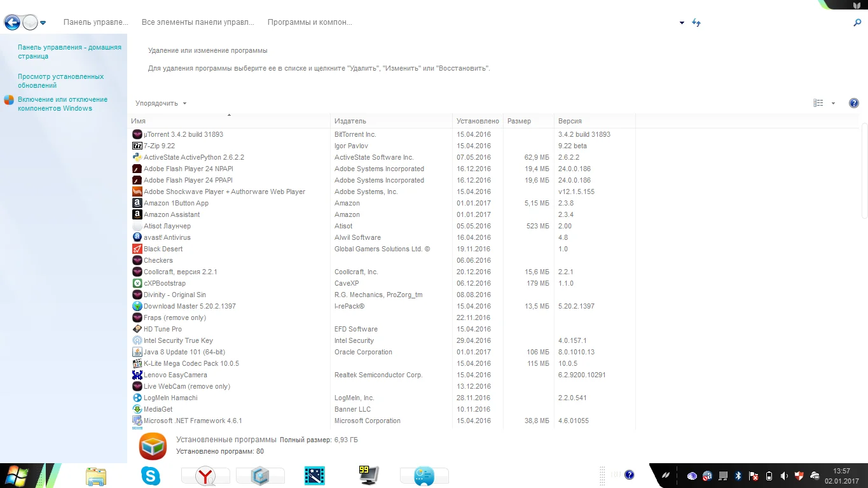Select the µTorrent 3.4.2 build 31893 icon
The height and width of the screenshot is (488, 868).
pyautogui.click(x=137, y=134)
